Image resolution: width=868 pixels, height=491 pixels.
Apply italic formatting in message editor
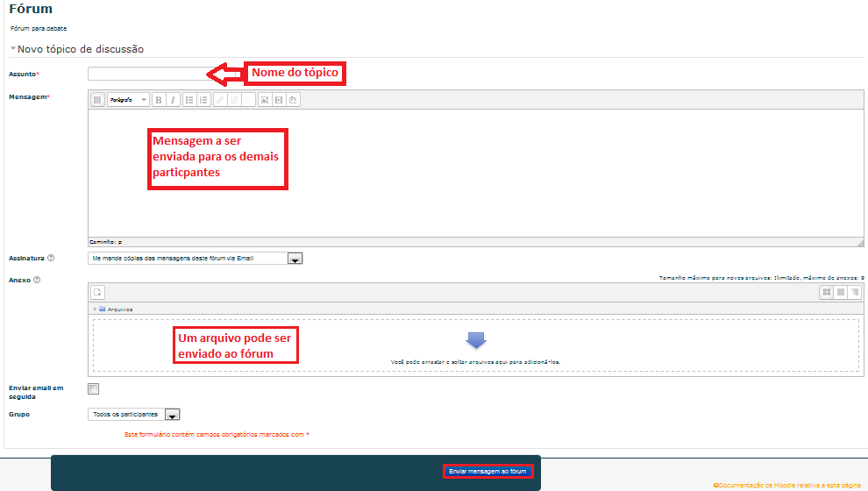tap(173, 100)
